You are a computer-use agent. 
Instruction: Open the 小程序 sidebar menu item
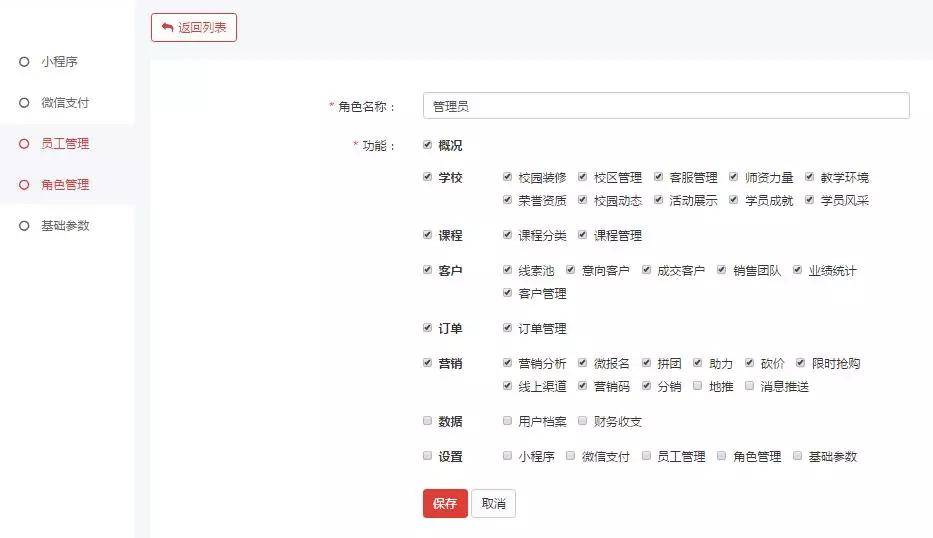[59, 62]
